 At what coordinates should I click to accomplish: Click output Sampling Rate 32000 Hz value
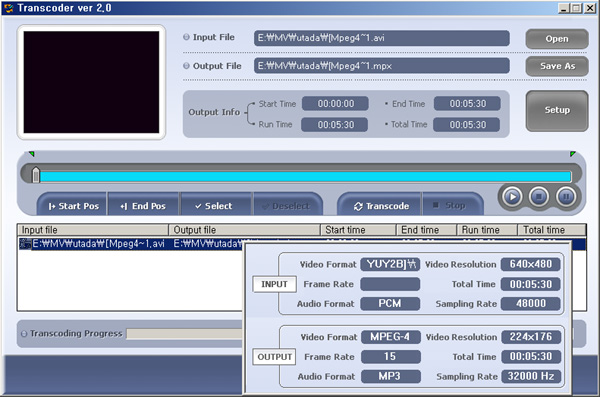[x=531, y=376]
